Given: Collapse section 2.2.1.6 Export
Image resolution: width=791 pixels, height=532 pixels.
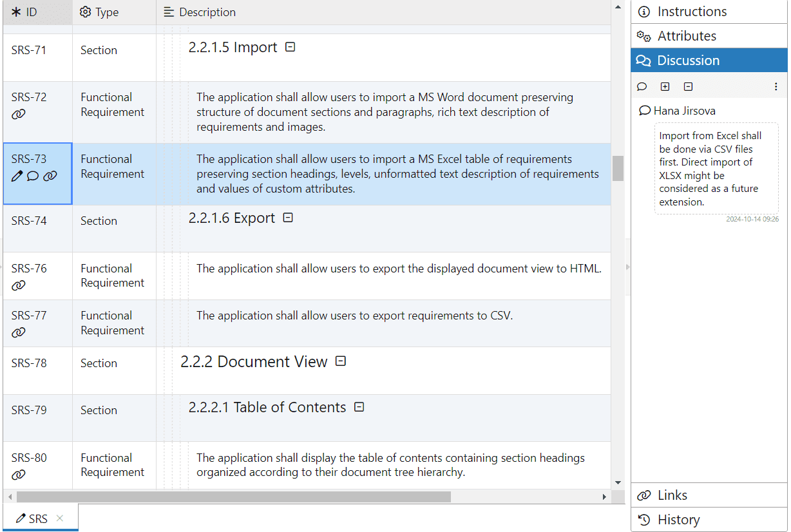Looking at the screenshot, I should pyautogui.click(x=288, y=218).
